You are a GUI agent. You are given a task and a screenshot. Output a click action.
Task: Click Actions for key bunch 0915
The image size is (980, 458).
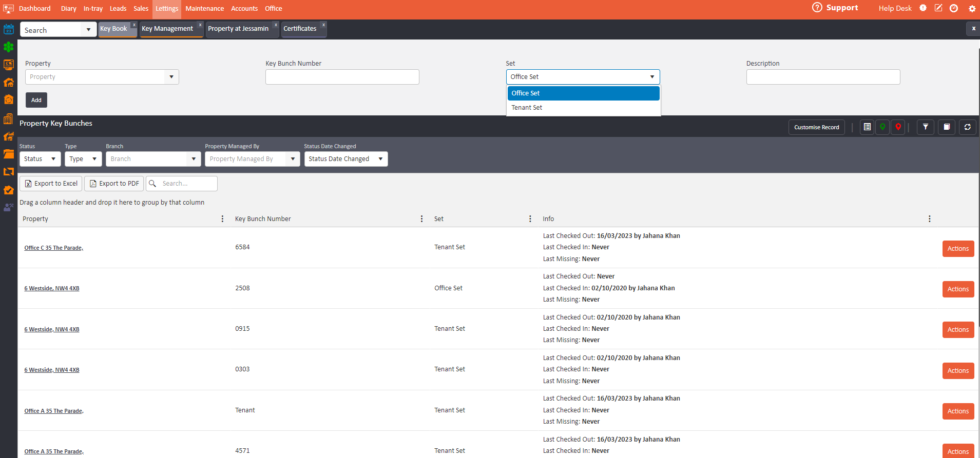958,330
